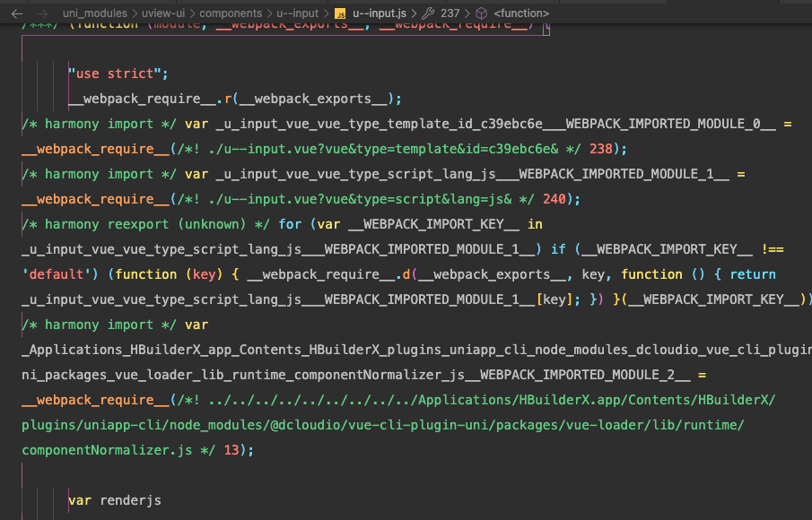
Task: Open the <function> breadcrumb
Action: pyautogui.click(x=521, y=13)
